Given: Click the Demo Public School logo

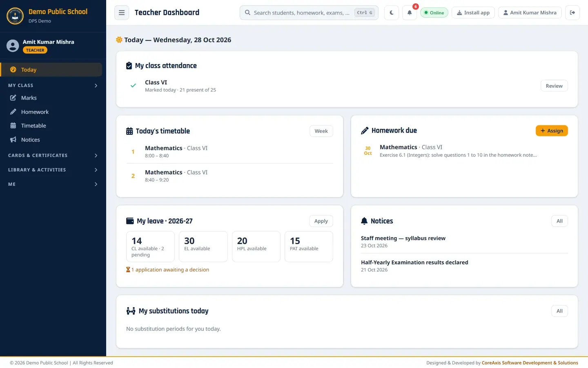Looking at the screenshot, I should 15,16.
